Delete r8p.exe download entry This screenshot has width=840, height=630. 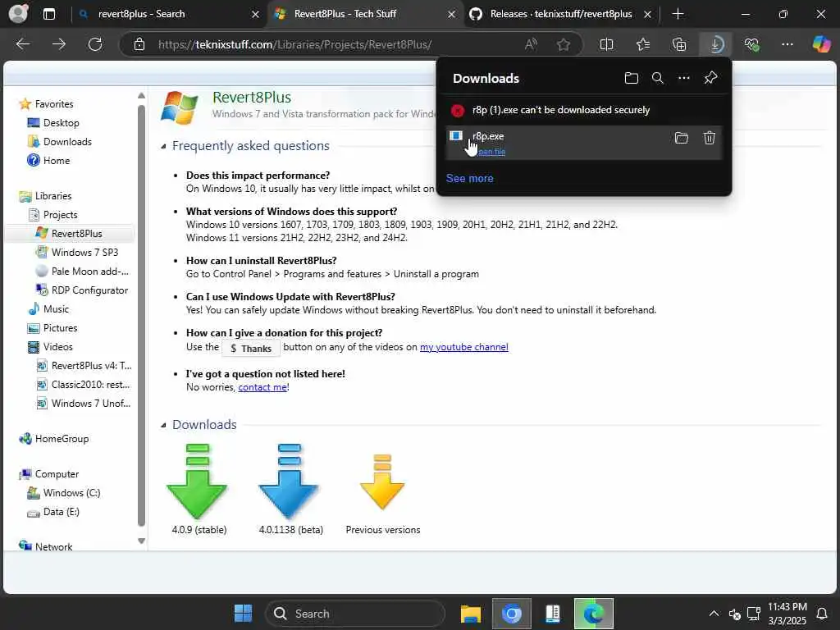coord(709,138)
